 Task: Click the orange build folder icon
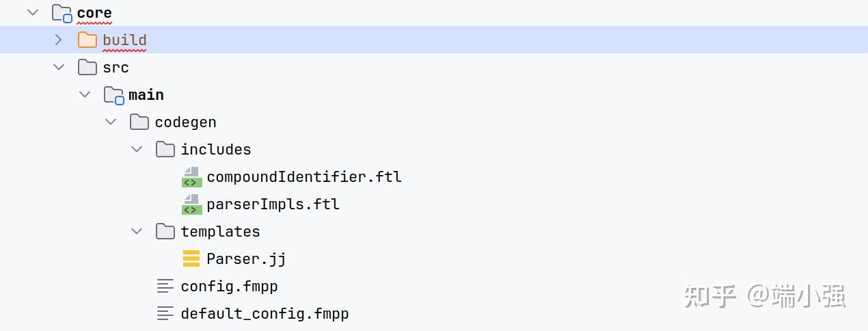[x=87, y=40]
